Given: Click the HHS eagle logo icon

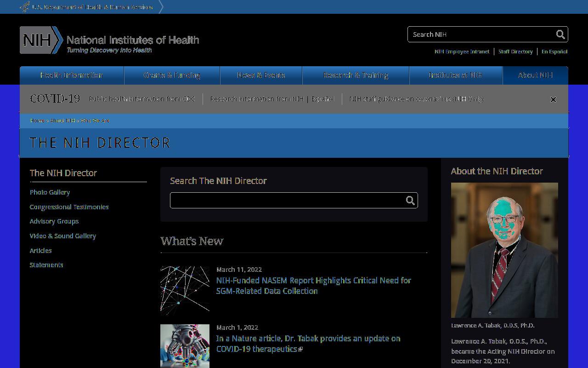Looking at the screenshot, I should click(25, 7).
